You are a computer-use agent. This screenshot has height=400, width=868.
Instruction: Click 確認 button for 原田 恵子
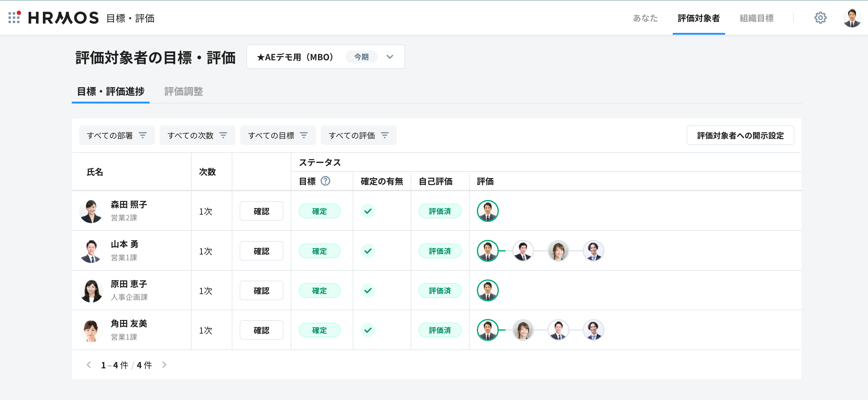click(x=262, y=290)
